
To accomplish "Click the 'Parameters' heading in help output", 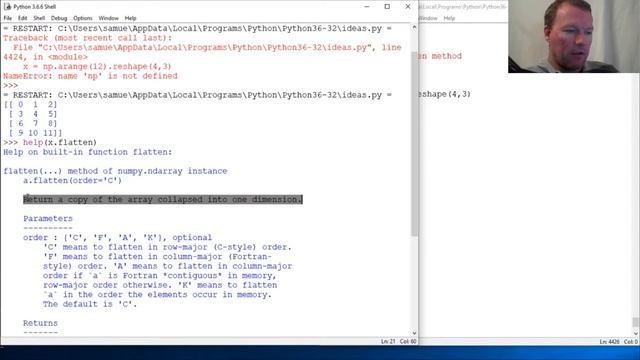I will click(48, 218).
